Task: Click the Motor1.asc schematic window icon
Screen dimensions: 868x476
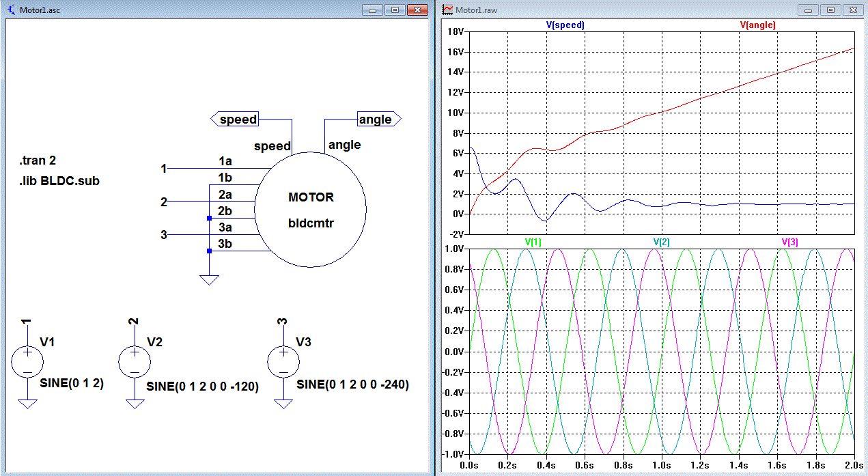Action: tap(11, 10)
